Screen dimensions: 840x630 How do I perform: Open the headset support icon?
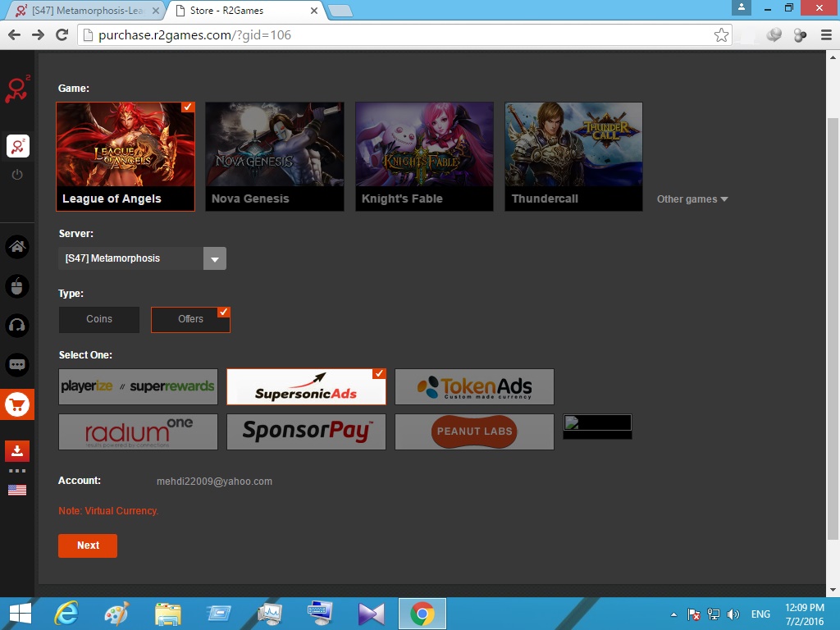pos(17,326)
